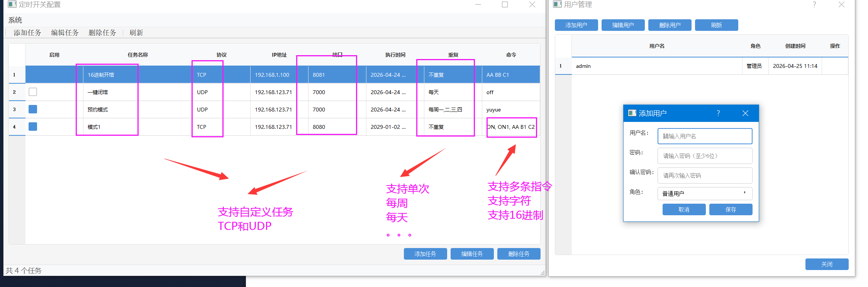The image size is (868, 287).
Task: Open the 系统 menu
Action: pos(15,20)
